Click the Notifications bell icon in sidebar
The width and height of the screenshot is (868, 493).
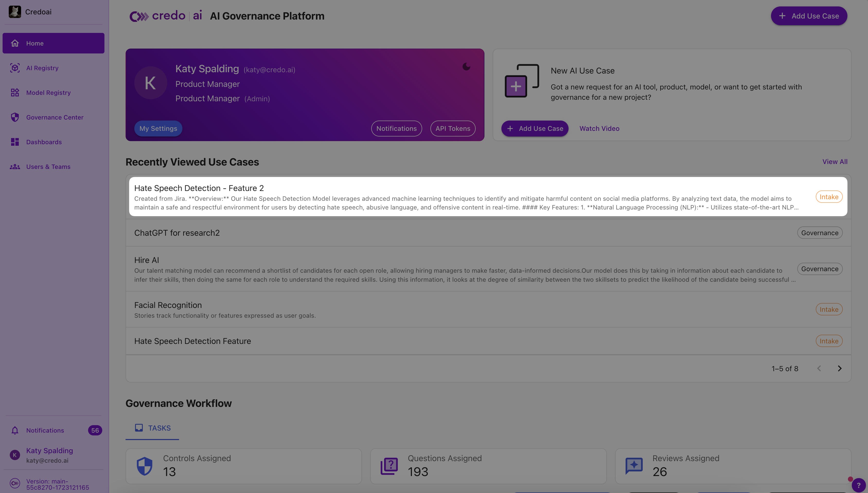pos(15,430)
